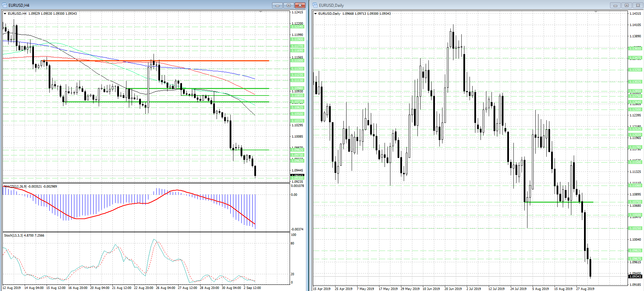Close the EURUSD,H4 chart window

point(300,5)
